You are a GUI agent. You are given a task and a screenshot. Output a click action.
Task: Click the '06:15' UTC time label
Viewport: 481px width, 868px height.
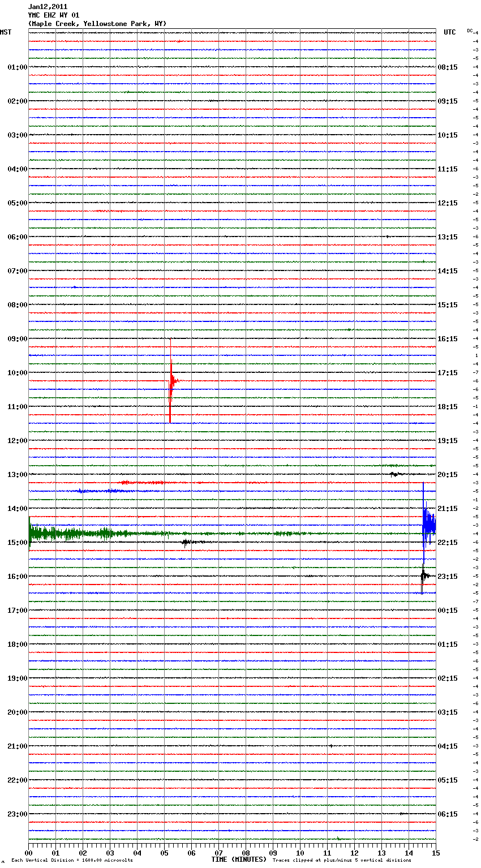(448, 814)
